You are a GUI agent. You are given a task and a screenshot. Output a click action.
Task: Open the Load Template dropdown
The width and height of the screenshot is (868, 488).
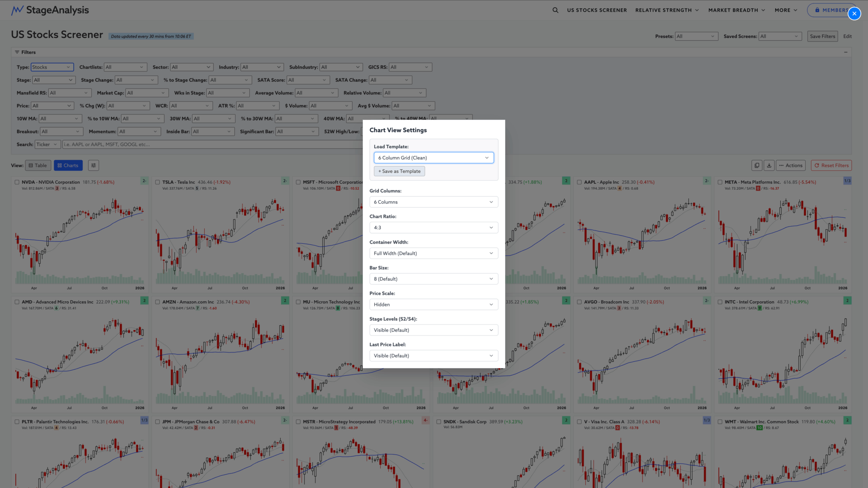click(x=433, y=158)
